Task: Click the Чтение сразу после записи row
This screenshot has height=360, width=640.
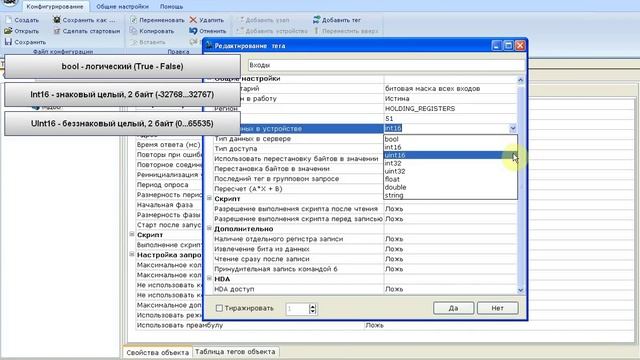Action: 364,259
